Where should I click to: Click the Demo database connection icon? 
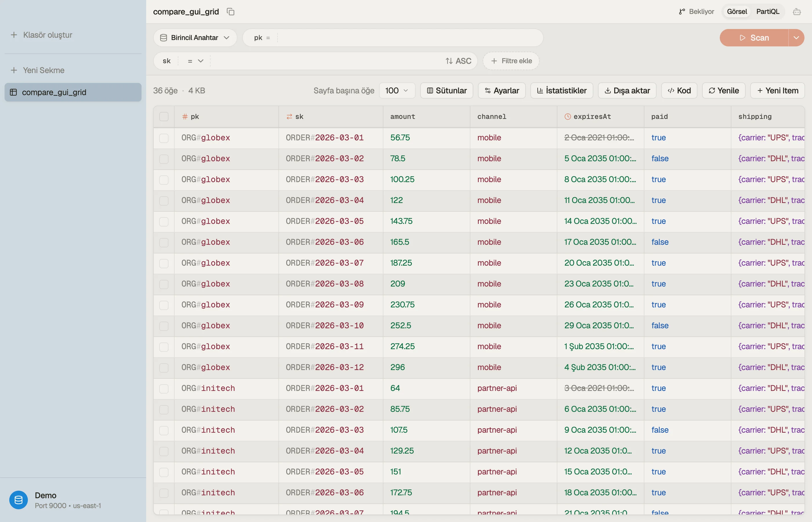19,500
